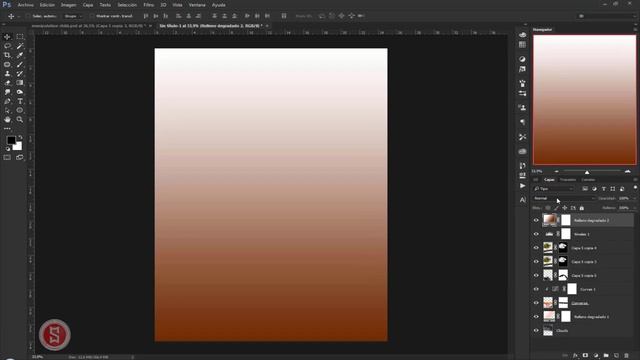
Task: Select the Eraser tool
Action: point(7,83)
